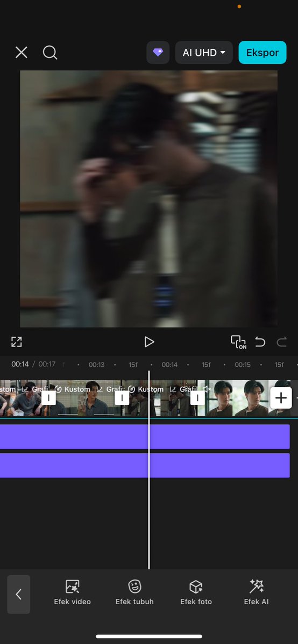Tap the first transition marker between clips

[48, 397]
